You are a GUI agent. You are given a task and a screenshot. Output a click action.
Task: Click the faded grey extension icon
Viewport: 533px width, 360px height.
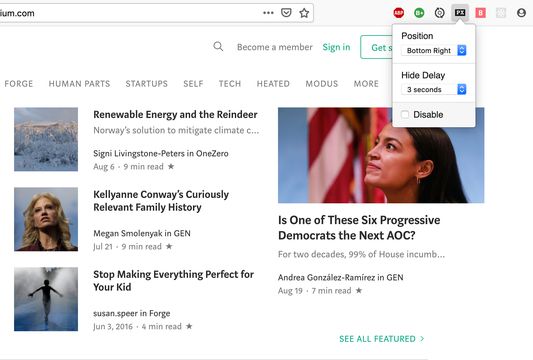[501, 13]
